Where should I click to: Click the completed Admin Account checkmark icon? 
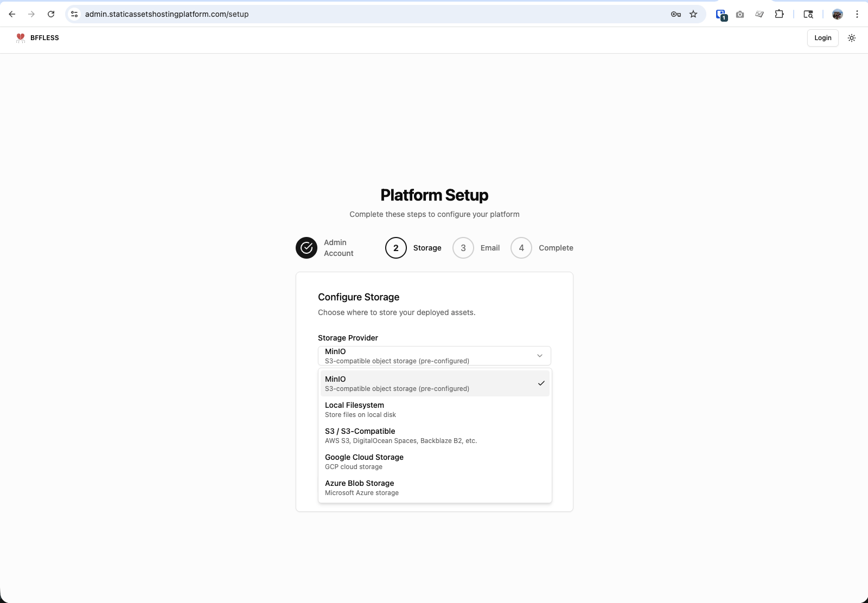[x=307, y=248]
